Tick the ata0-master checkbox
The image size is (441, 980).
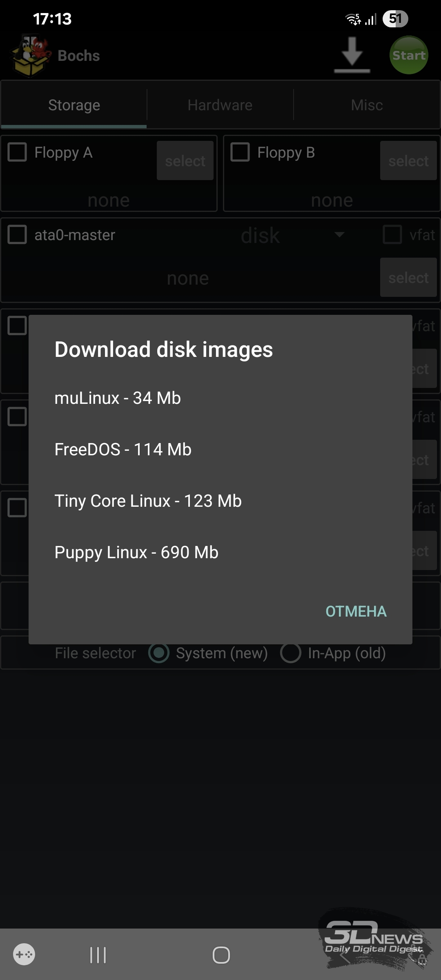[x=17, y=235]
